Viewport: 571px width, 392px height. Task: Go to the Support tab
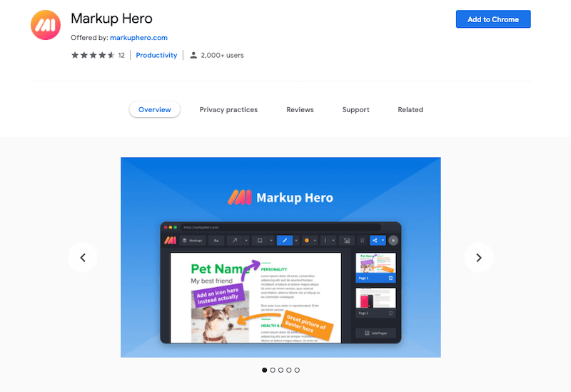tap(355, 110)
